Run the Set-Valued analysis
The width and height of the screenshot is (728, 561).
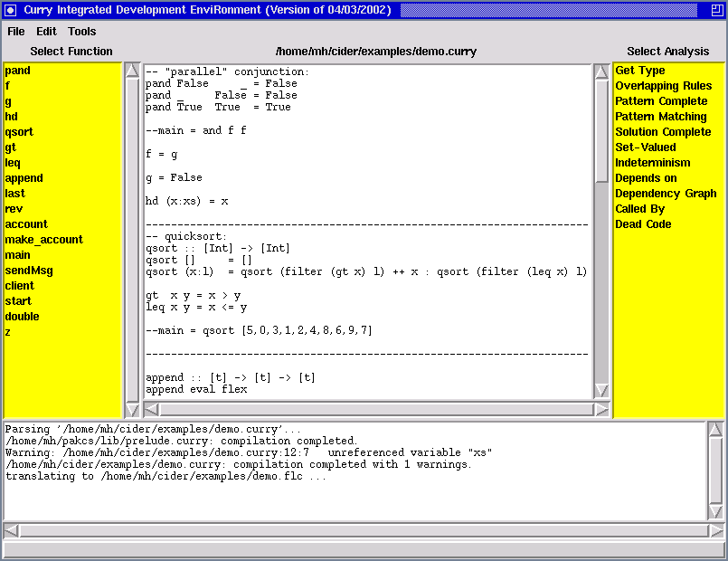click(x=646, y=147)
